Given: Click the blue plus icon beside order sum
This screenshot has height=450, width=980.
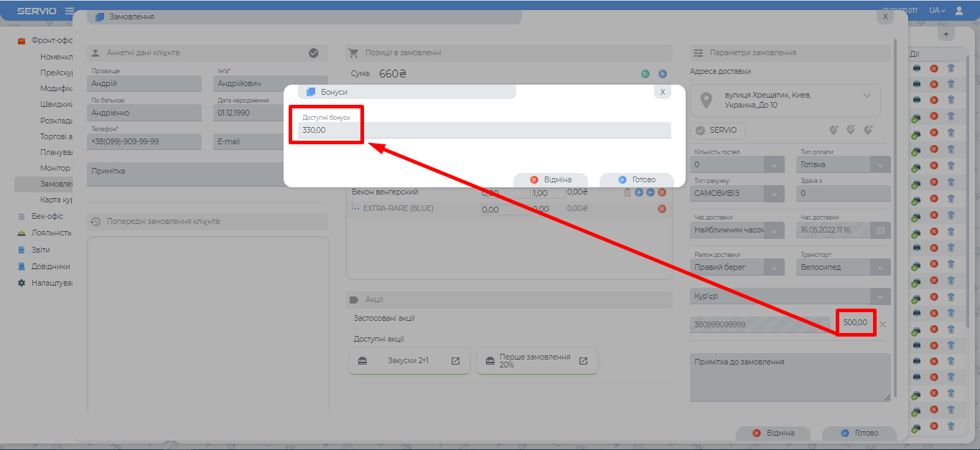Looking at the screenshot, I should (x=663, y=74).
